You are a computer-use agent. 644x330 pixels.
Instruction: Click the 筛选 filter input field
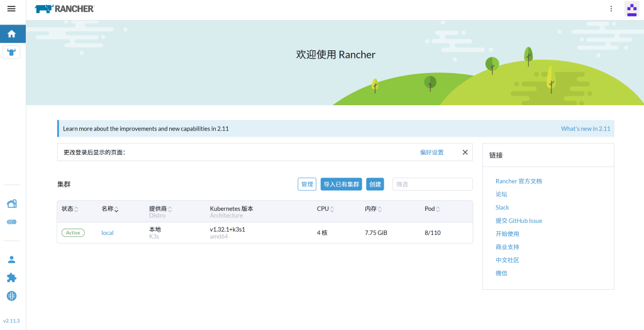(432, 184)
